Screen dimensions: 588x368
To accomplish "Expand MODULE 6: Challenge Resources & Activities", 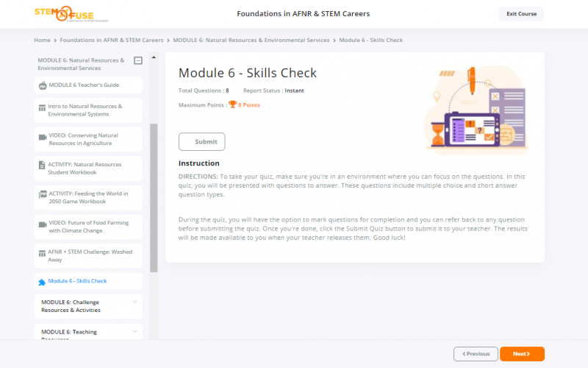I will tap(135, 302).
